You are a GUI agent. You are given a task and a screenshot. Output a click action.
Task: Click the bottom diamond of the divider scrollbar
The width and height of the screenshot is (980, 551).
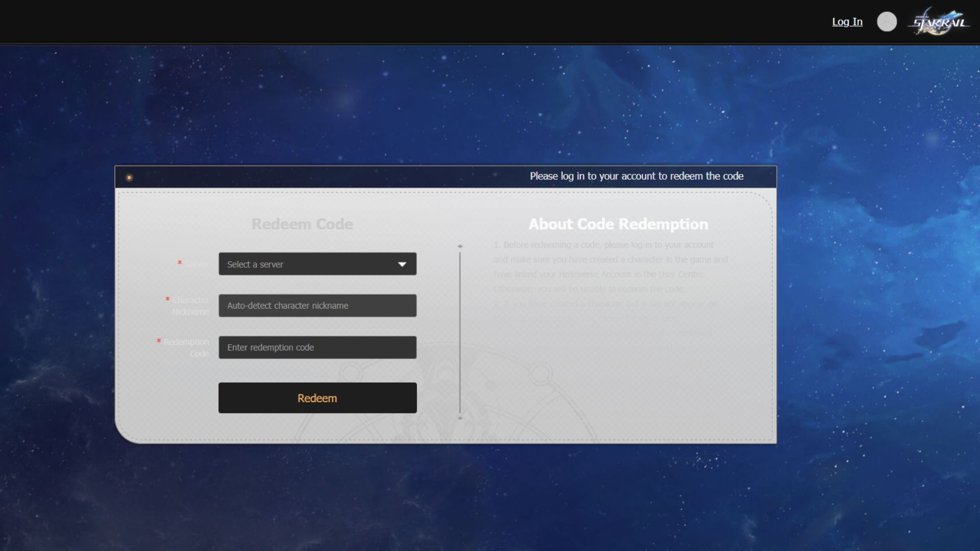(x=460, y=418)
